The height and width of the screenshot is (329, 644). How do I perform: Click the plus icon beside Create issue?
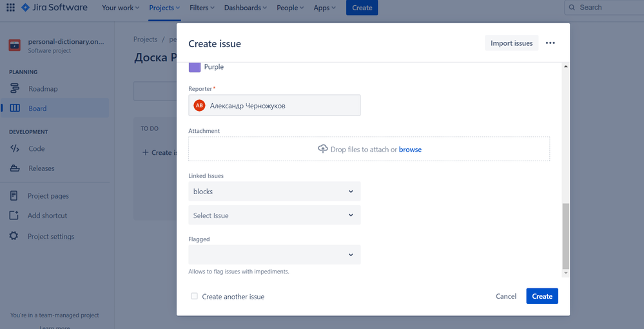[145, 152]
